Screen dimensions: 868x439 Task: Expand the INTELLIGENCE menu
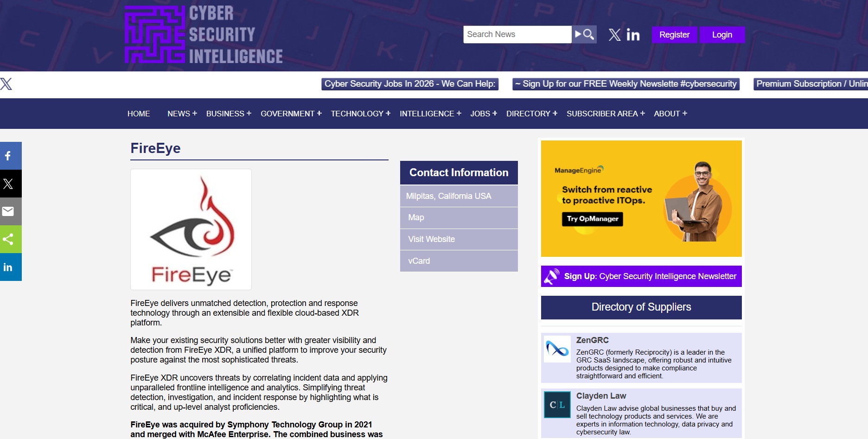pos(430,114)
